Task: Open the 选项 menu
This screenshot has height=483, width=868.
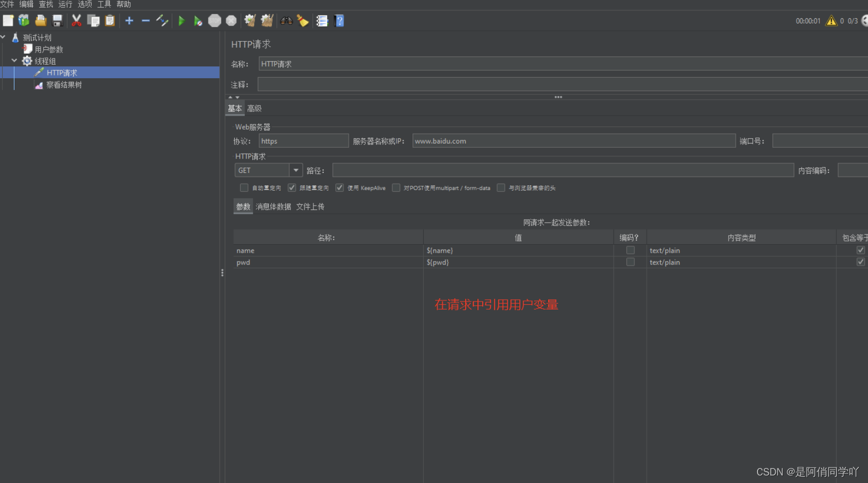Action: tap(85, 4)
